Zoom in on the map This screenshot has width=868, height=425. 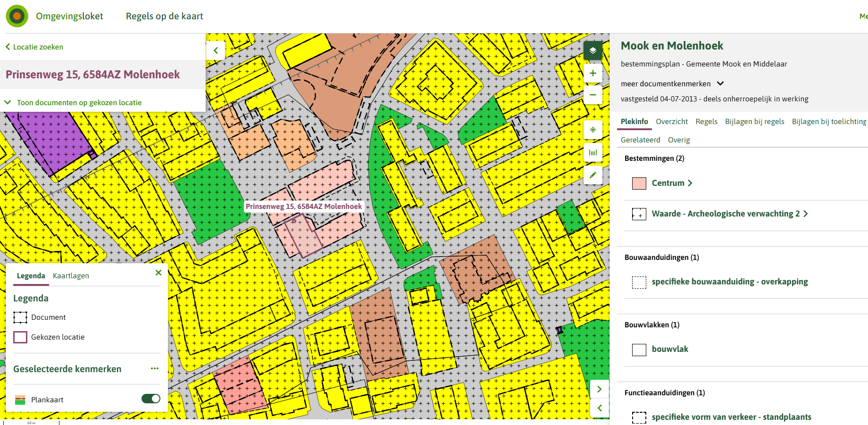tap(593, 73)
